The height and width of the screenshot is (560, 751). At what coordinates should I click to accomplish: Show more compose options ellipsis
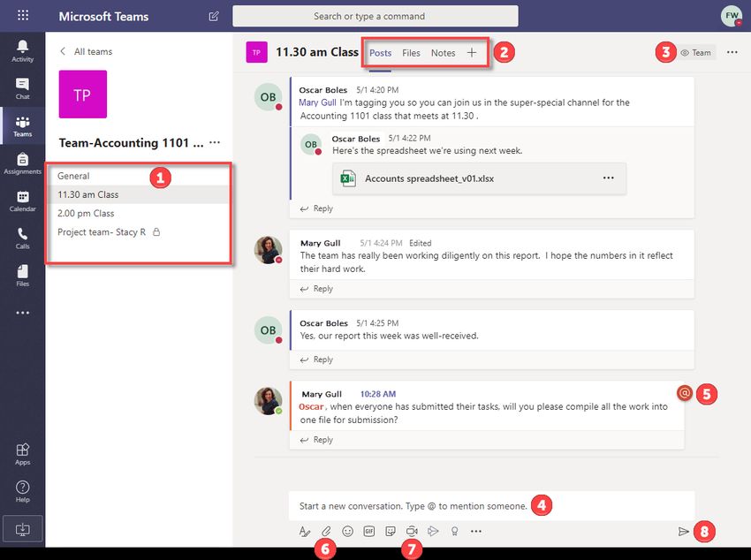[475, 531]
